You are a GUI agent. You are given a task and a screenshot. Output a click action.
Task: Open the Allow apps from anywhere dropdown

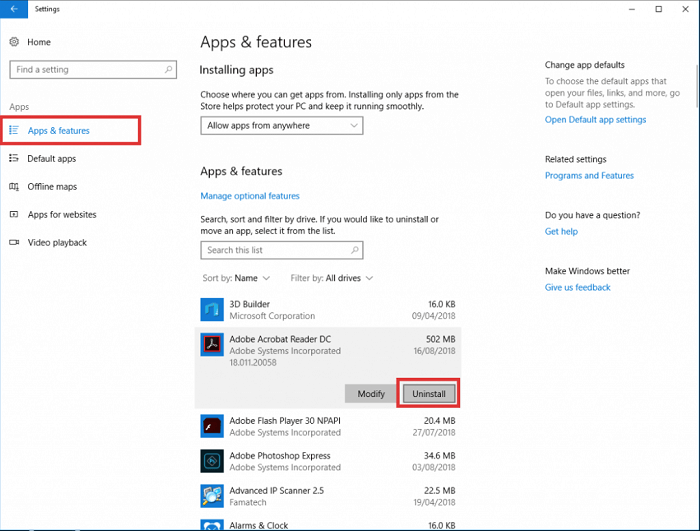(282, 125)
